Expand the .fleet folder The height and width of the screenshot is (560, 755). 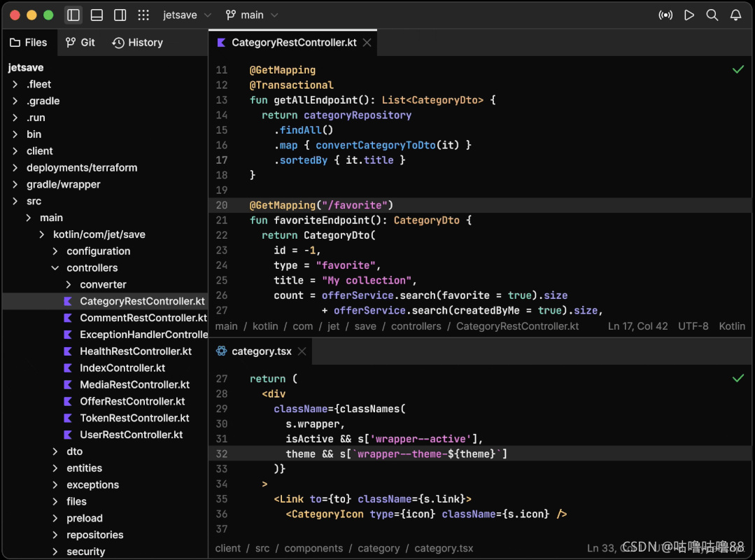[15, 84]
